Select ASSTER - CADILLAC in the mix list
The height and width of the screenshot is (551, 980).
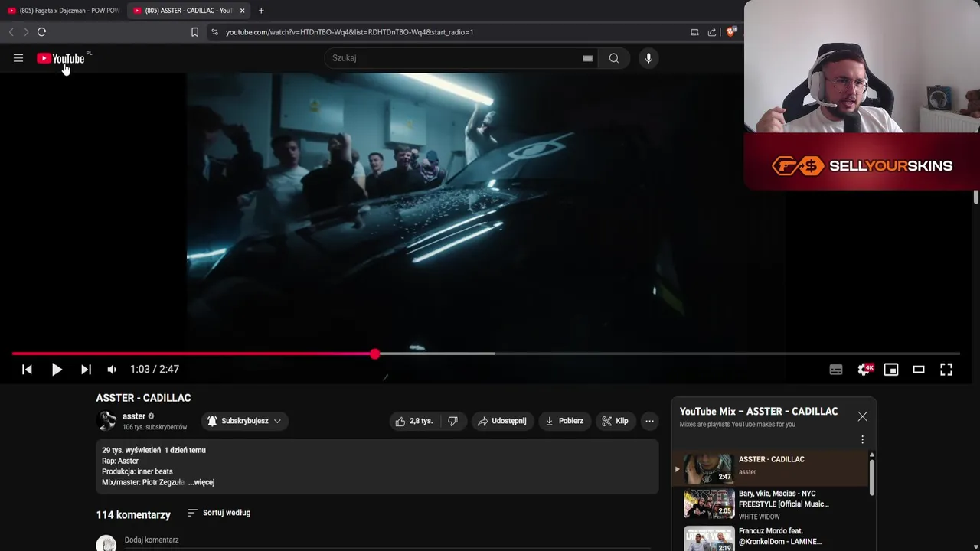pos(769,468)
